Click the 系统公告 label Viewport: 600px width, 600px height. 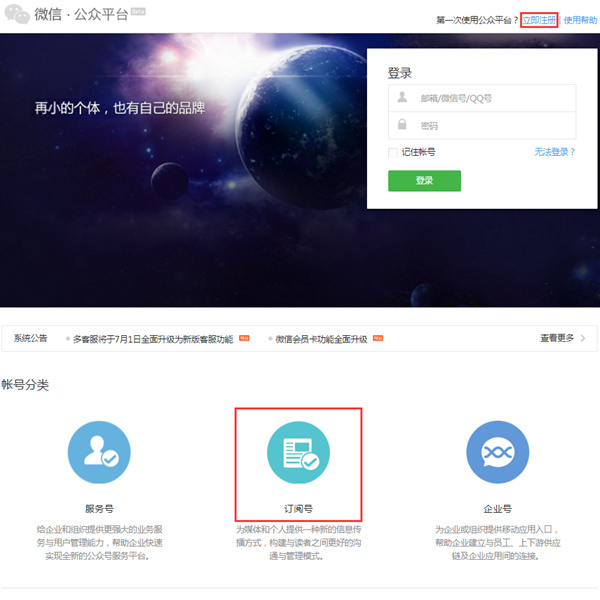tap(31, 338)
